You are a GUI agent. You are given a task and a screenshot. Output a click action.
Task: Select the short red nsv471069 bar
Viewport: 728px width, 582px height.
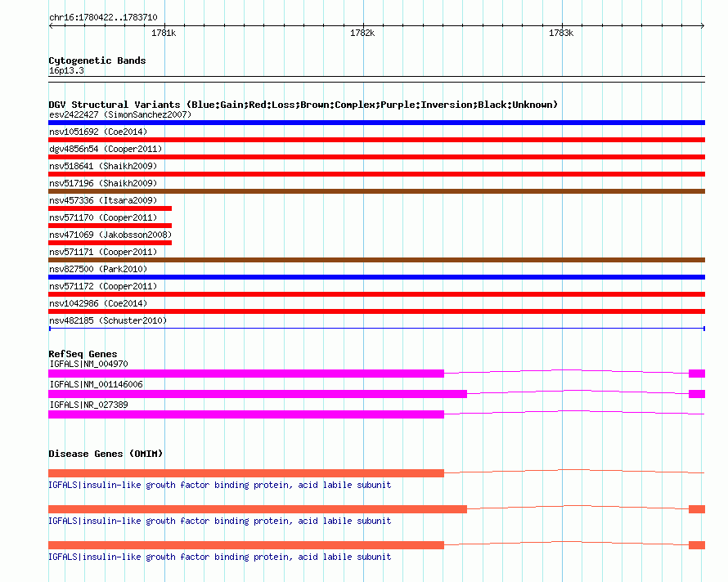110,243
